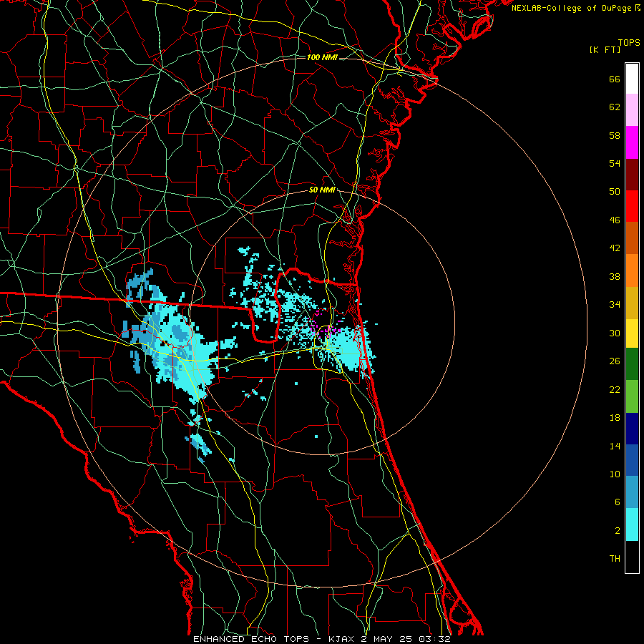This screenshot has height=644, width=644.
Task: Click the legend value '14'
Action: 615,446
